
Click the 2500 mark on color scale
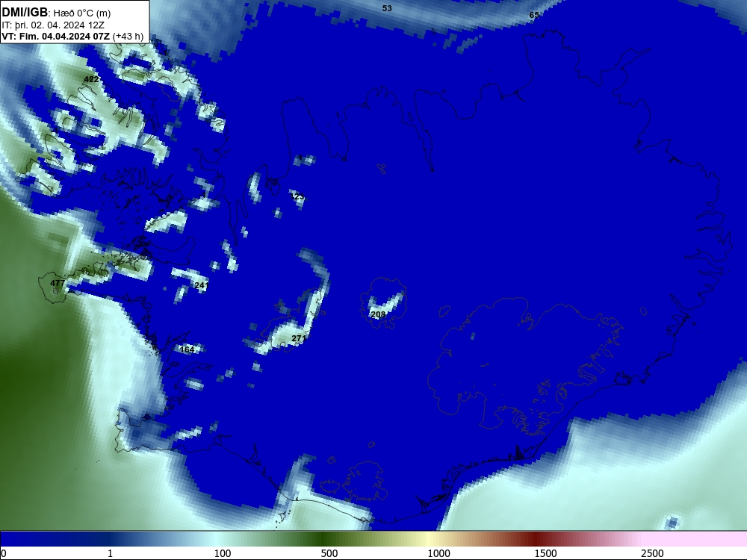(x=652, y=553)
